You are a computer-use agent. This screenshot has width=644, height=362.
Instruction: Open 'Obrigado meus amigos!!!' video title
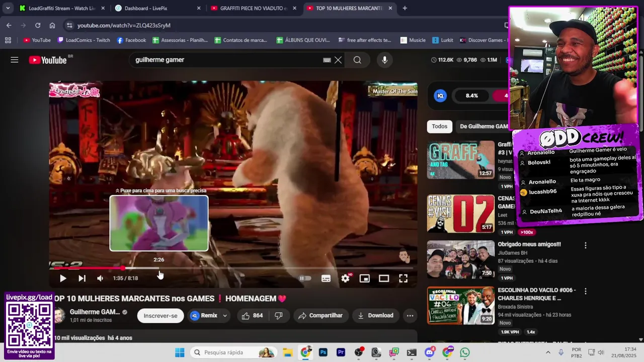point(529,244)
